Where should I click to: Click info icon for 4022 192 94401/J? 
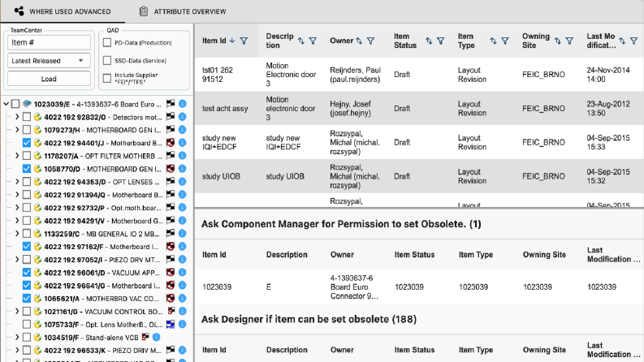coord(183,143)
